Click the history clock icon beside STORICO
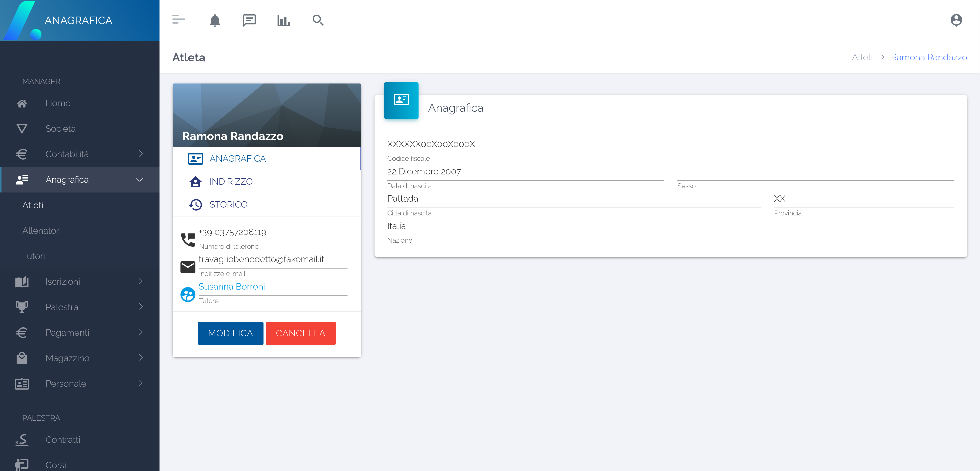 point(195,205)
